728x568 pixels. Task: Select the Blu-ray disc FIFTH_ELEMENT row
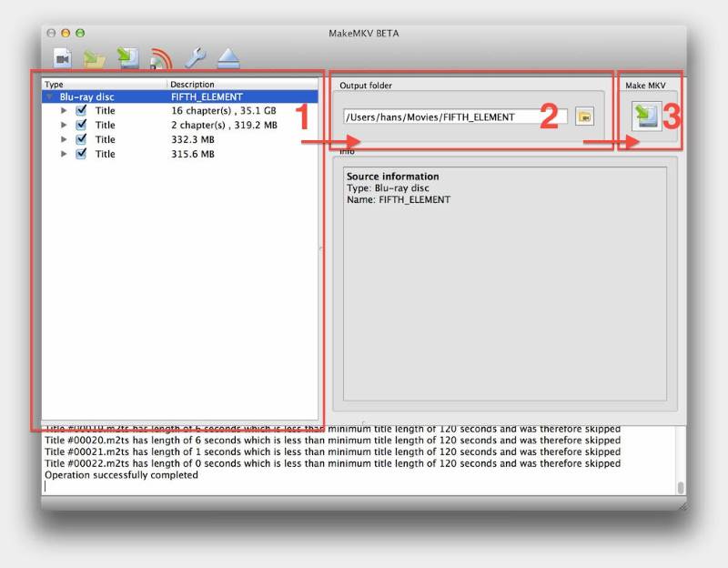[x=180, y=96]
